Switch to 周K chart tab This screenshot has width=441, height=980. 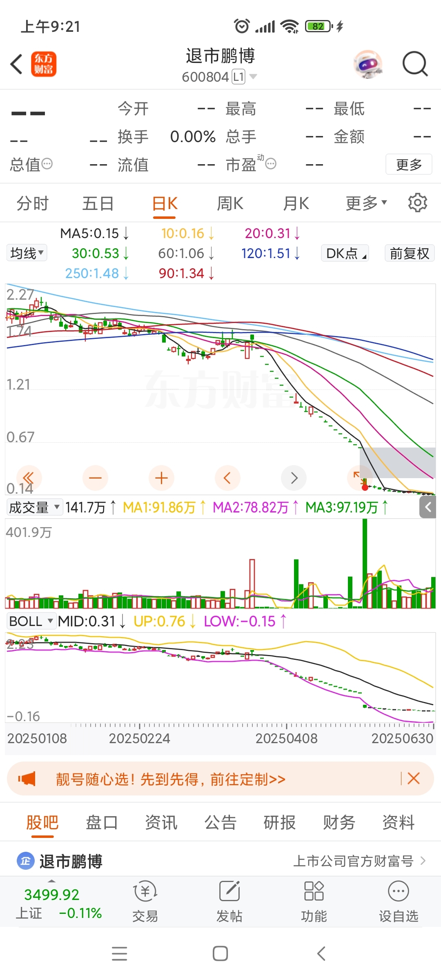point(230,203)
